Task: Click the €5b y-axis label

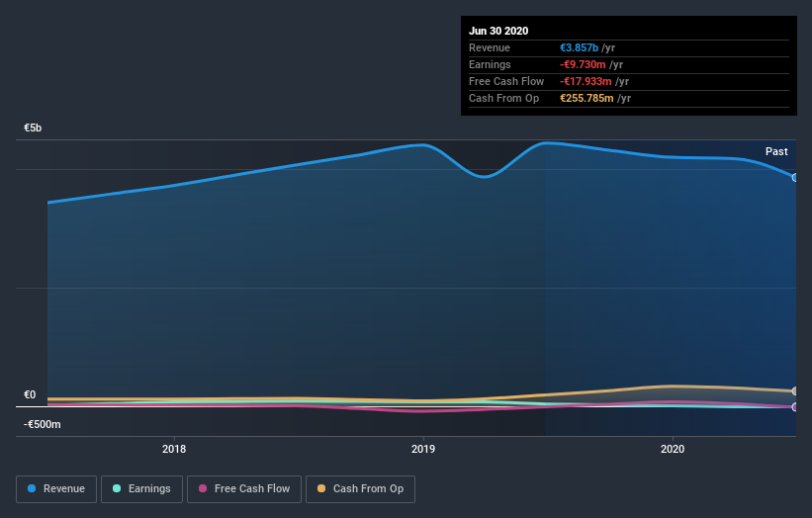Action: coord(33,128)
